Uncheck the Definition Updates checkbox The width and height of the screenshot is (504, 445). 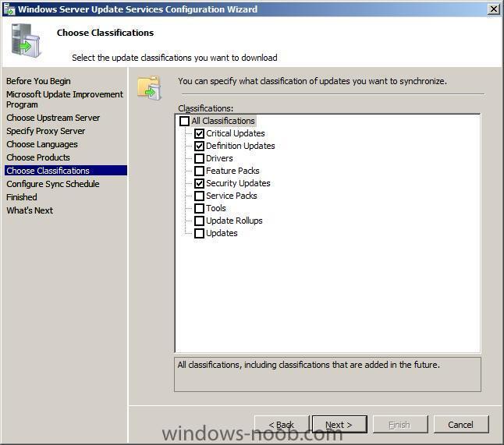pyautogui.click(x=199, y=146)
